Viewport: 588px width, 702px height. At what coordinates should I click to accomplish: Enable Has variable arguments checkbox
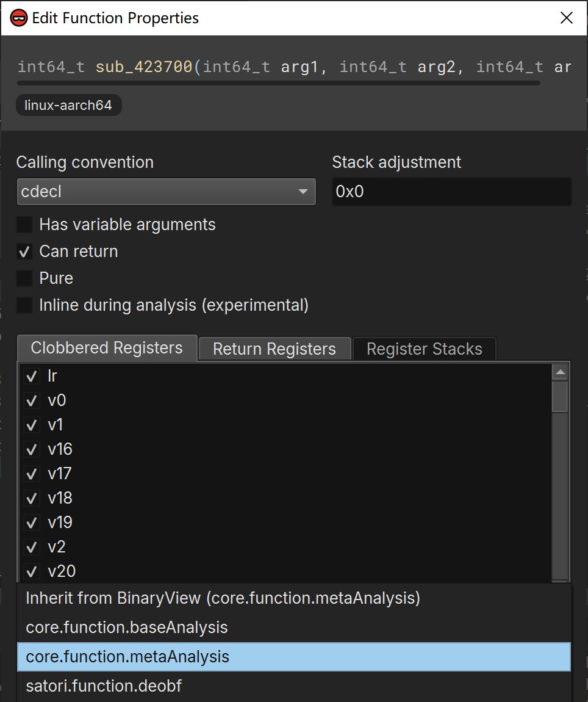click(x=24, y=225)
